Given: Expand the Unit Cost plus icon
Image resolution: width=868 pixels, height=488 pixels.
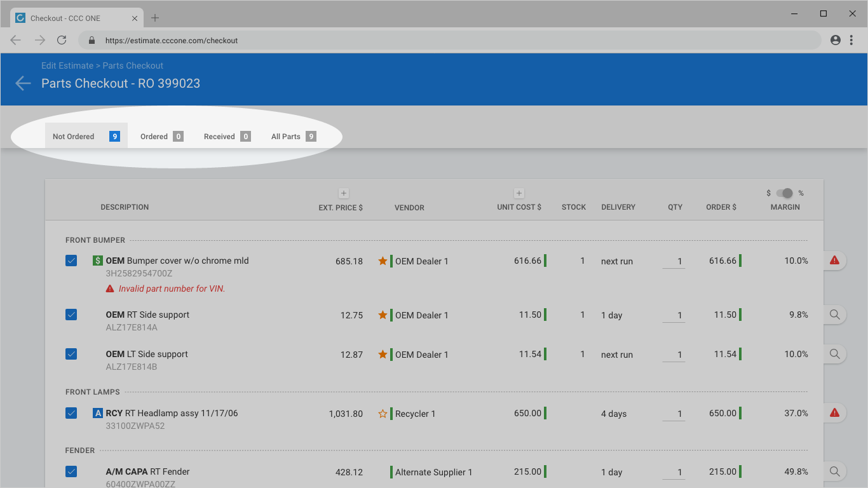Looking at the screenshot, I should click(519, 193).
